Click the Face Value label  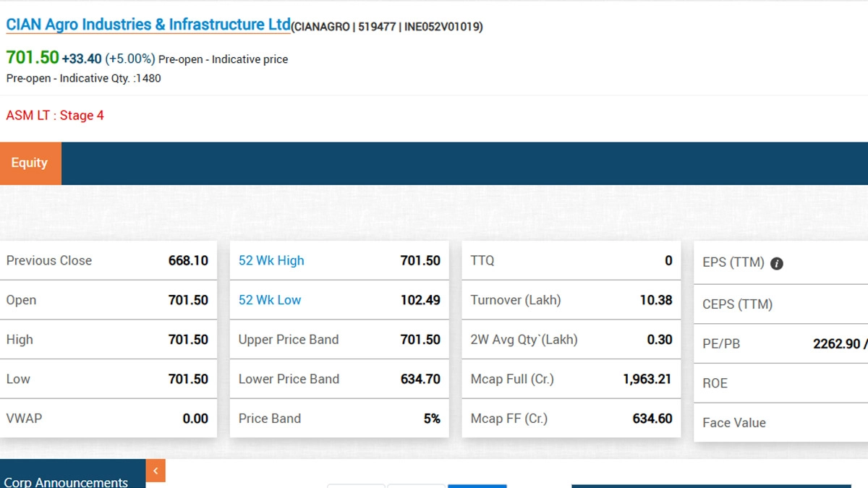pos(734,423)
